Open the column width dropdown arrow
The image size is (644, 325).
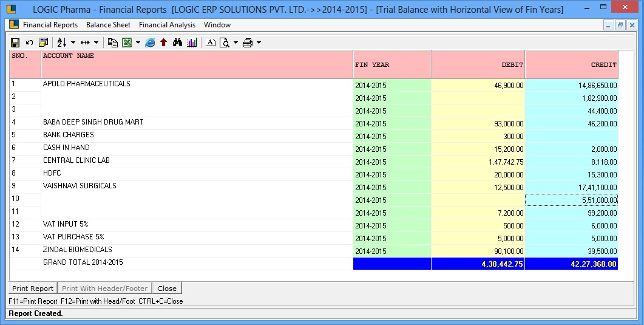point(96,43)
